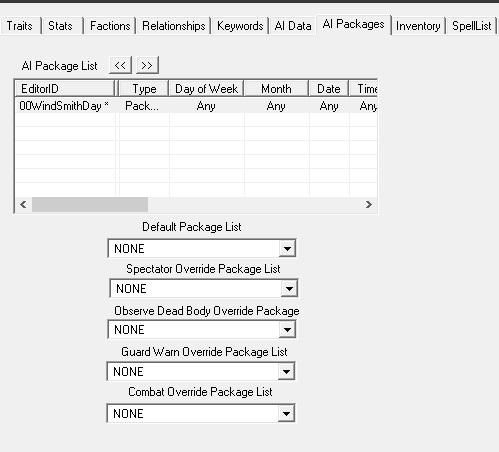
Task: Click Any under Month column
Action: pos(276,106)
